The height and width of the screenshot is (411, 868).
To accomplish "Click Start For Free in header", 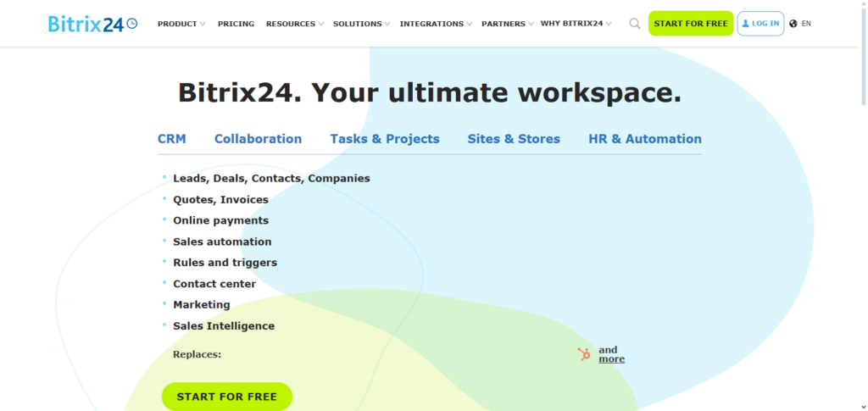I will (x=691, y=24).
